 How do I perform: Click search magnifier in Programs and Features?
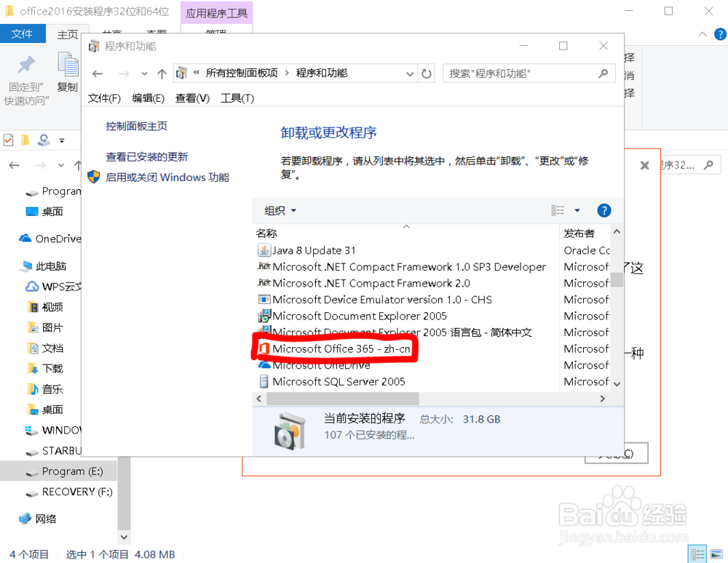point(603,73)
